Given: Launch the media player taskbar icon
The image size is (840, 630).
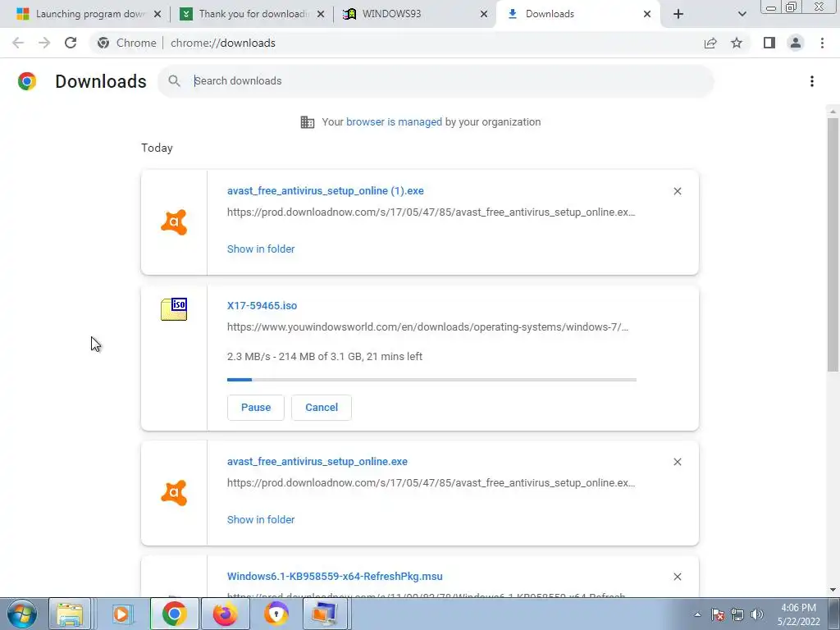Looking at the screenshot, I should coord(122,614).
